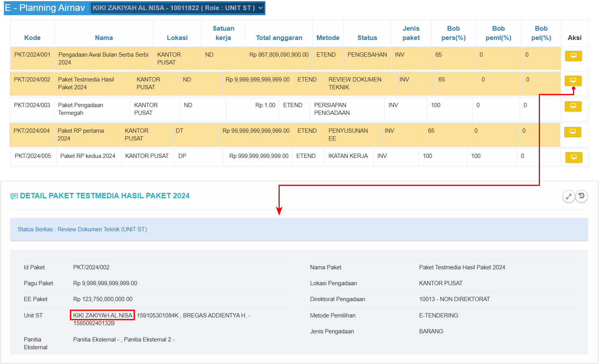The image size is (599, 364).
Task: Click the Metode column header
Action: [x=328, y=38]
